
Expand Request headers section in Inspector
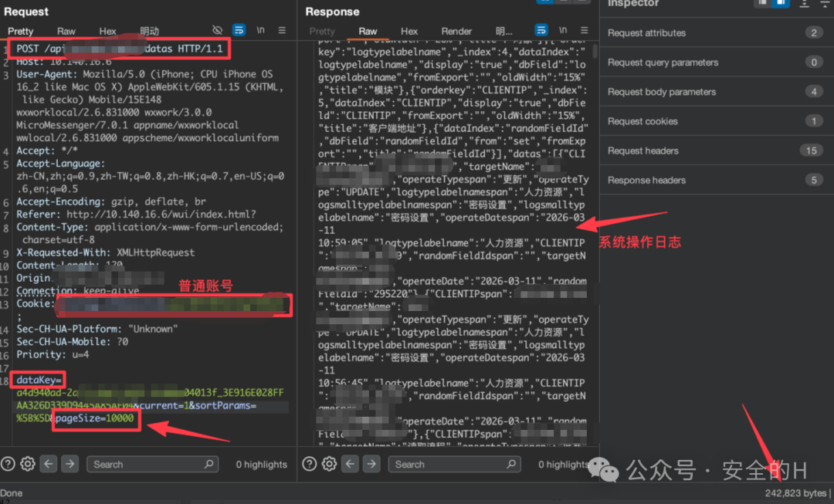click(x=716, y=151)
